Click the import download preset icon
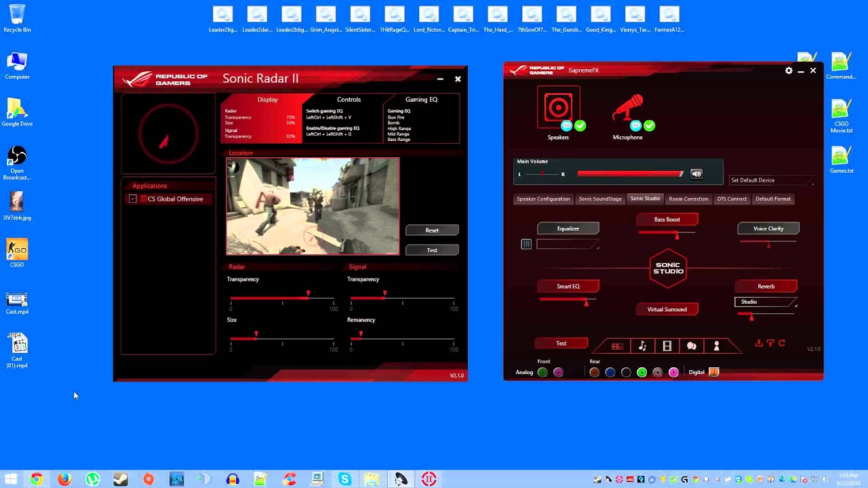The height and width of the screenshot is (488, 868). tap(759, 343)
